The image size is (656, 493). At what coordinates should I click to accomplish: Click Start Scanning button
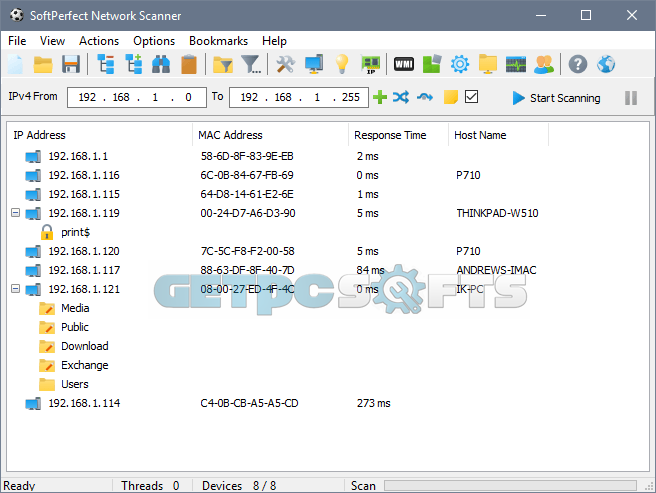point(556,98)
